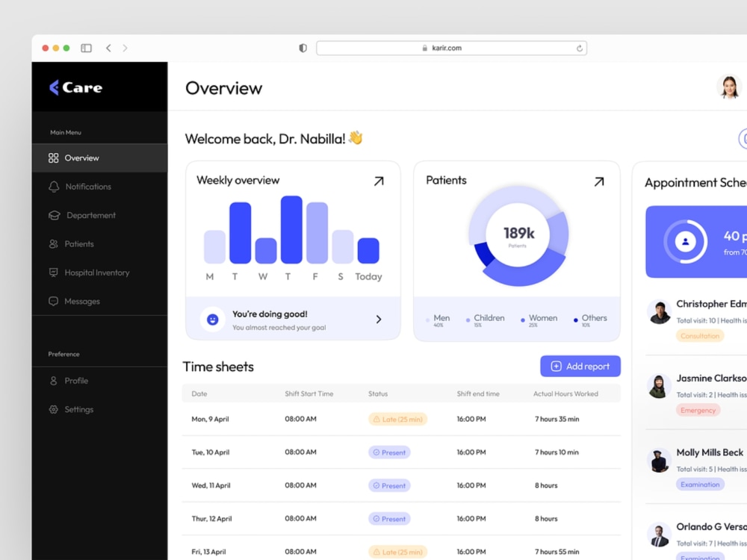This screenshot has height=560, width=747.
Task: Reload the page with refresh icon
Action: [580, 48]
